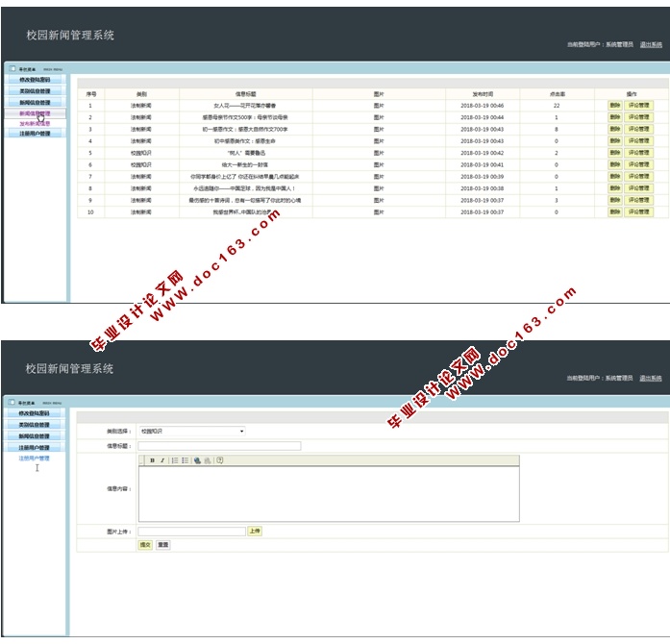670x644 pixels.
Task: Delete news row 8
Action: pyautogui.click(x=615, y=188)
